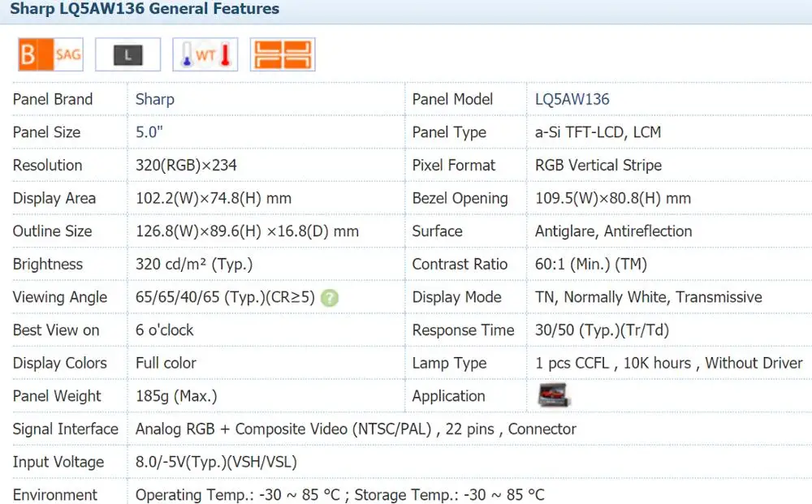Screen dimensions: 812x504
Task: Click the orange B SAG badge icon
Action: 50,54
